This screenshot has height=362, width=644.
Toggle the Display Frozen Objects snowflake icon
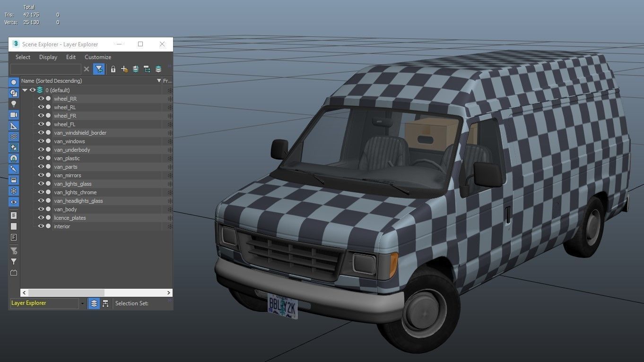14,191
